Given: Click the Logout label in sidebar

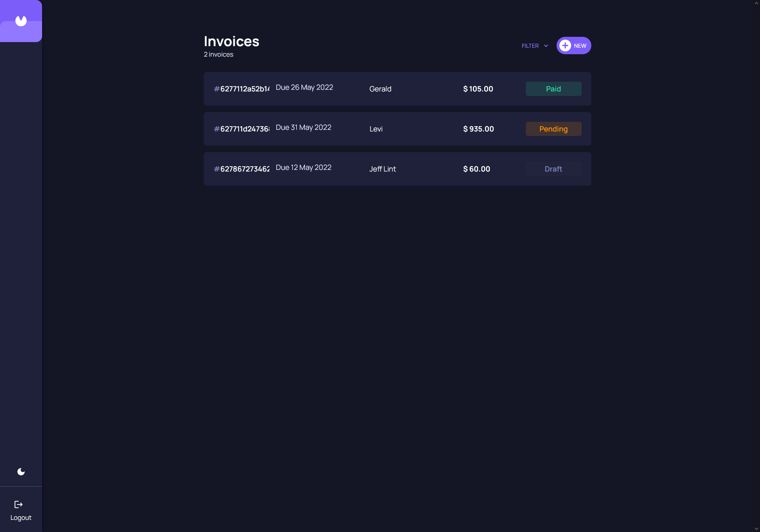Looking at the screenshot, I should pos(21,518).
